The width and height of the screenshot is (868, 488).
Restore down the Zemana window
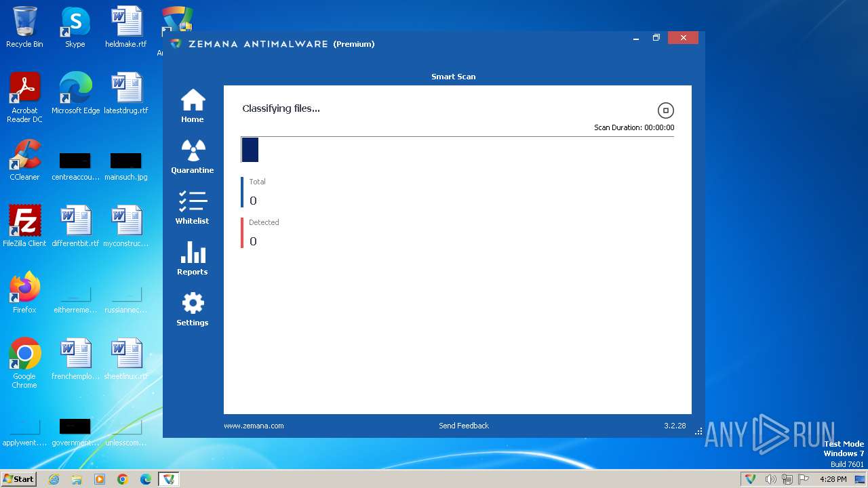[x=656, y=38]
